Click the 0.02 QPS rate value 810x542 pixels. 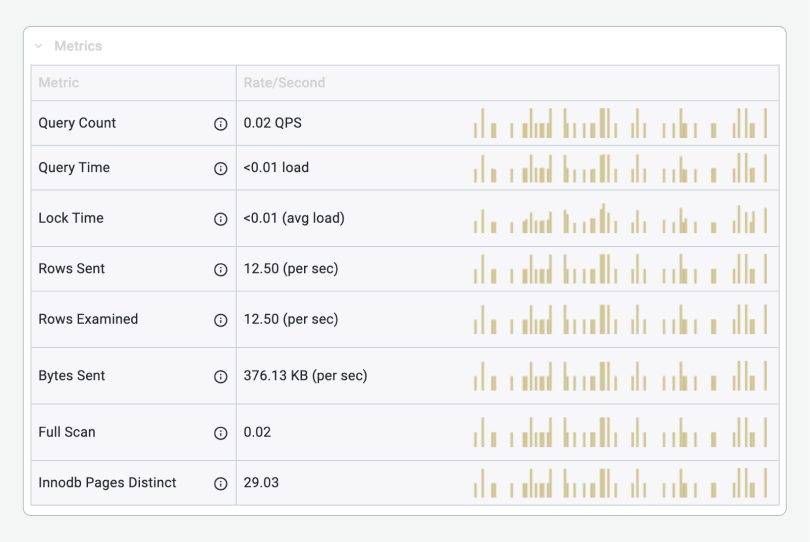click(x=272, y=123)
